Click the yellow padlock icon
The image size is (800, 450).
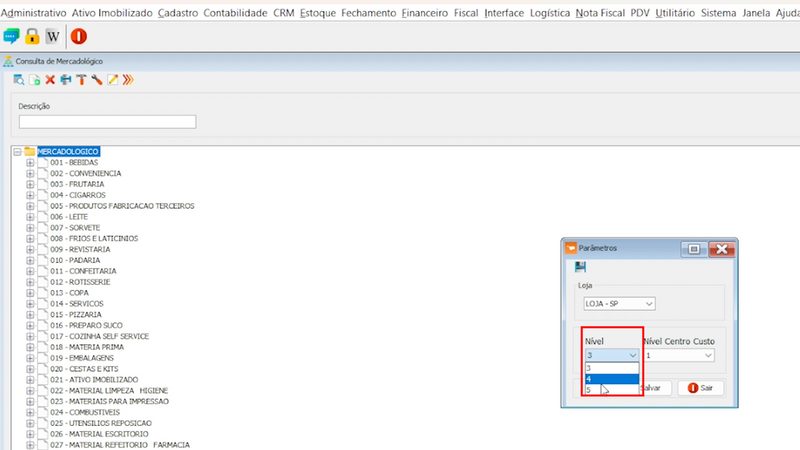[32, 36]
